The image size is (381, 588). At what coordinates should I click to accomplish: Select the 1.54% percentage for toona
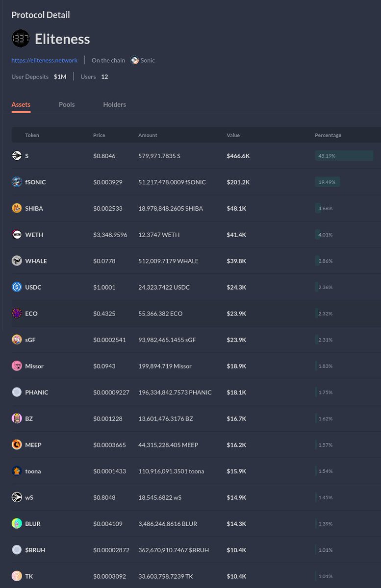point(326,471)
